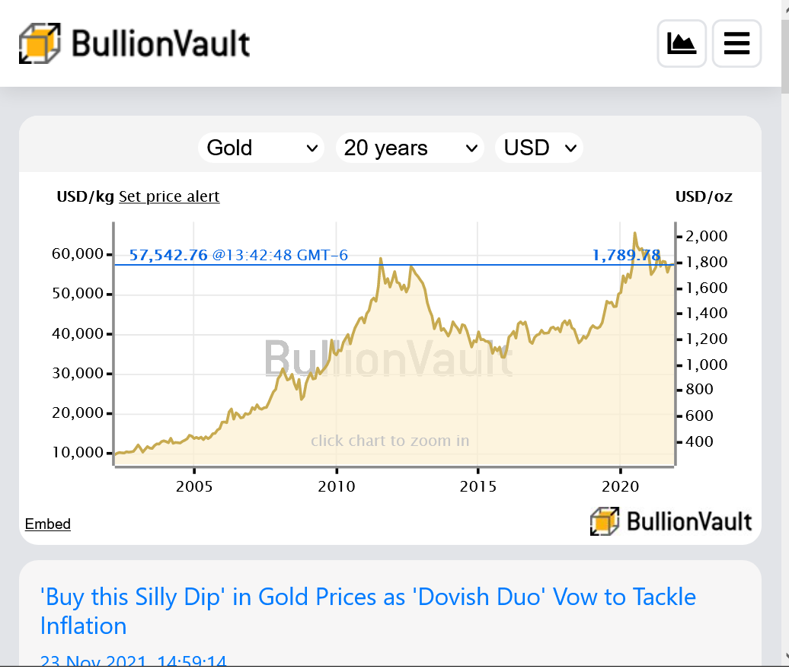Click the BullionVault cube logo icon
The width and height of the screenshot is (789, 672).
(40, 43)
